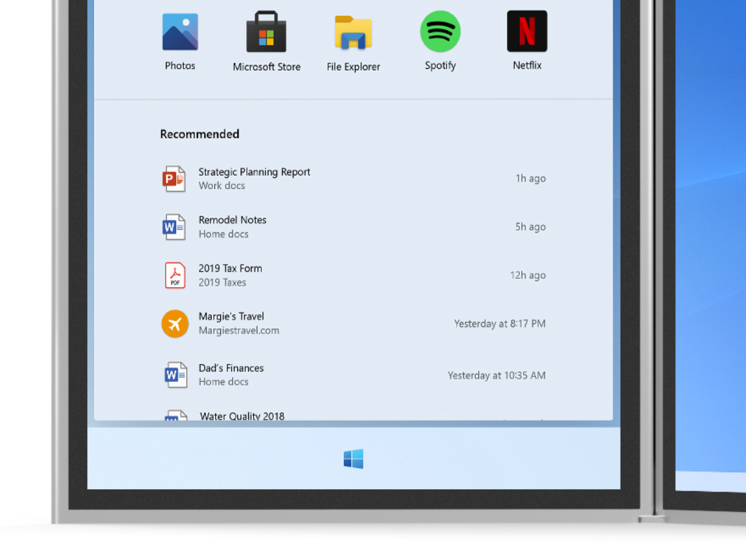This screenshot has width=746, height=560.
Task: Open Margie's Travel recommended link
Action: click(x=353, y=324)
